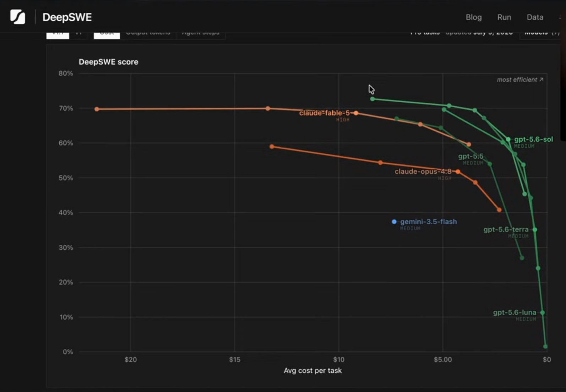566x392 pixels.
Task: Click the $10 x-axis label
Action: pos(339,359)
